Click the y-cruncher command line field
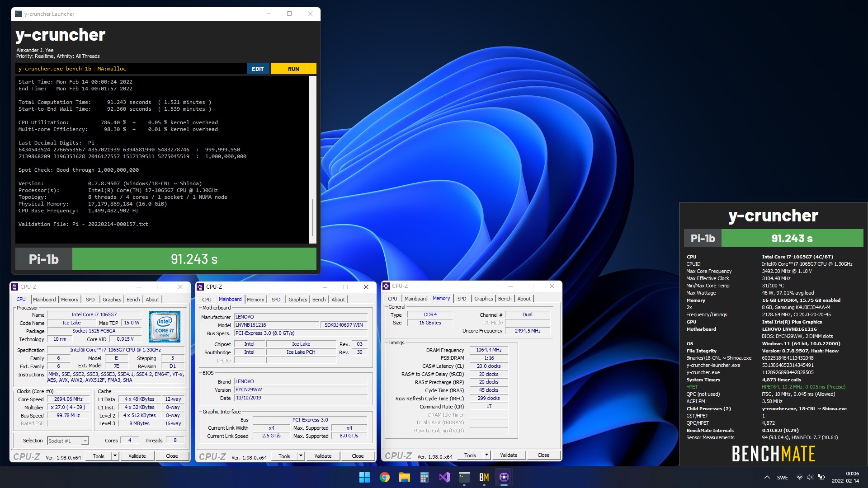Screen dimensions: 868x488 [131, 69]
